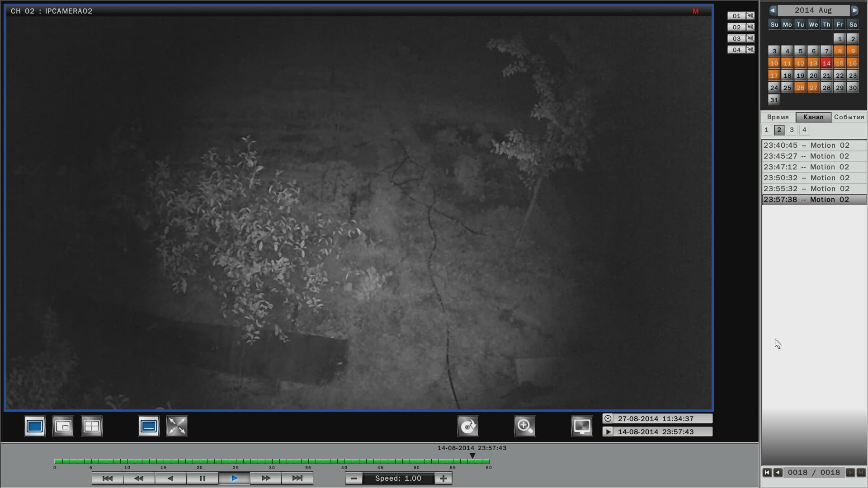Select quad split view layout
The height and width of the screenshot is (488, 868).
(x=92, y=426)
